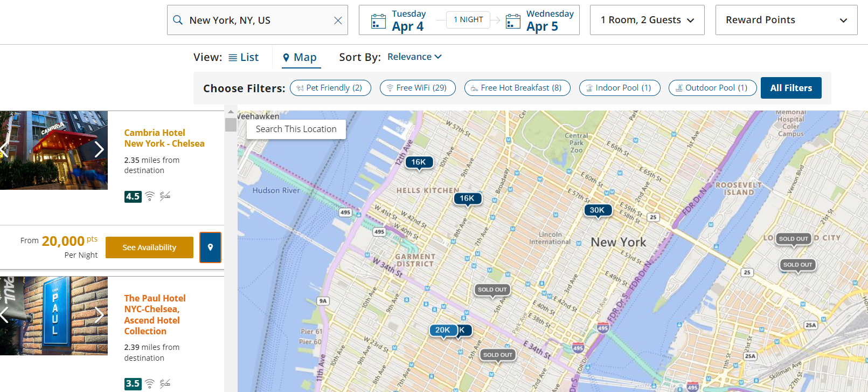
Task: Open the Reward Points dropdown
Action: point(786,20)
